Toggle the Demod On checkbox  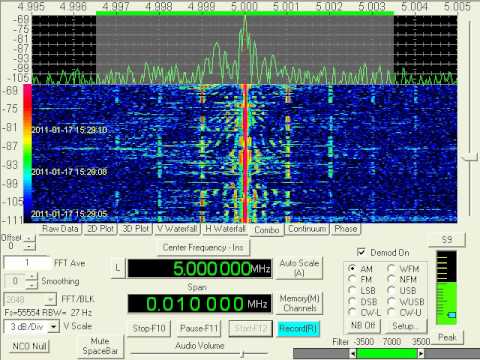coord(361,252)
